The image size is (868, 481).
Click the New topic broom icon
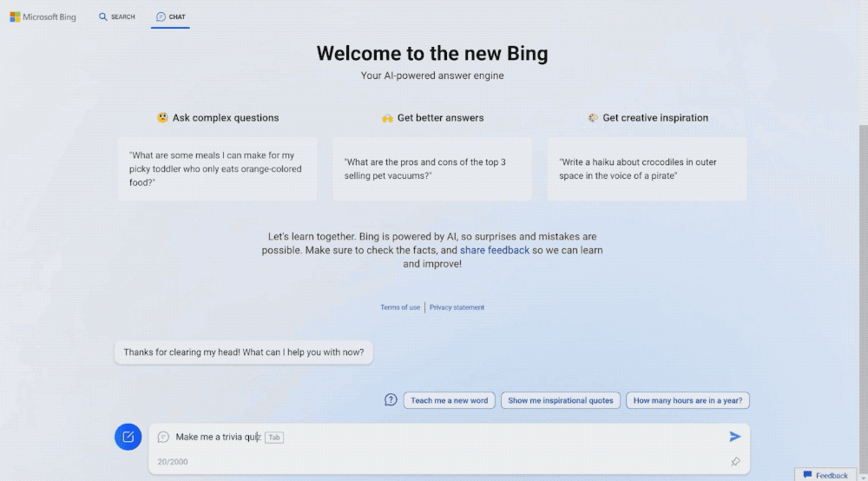coord(128,437)
